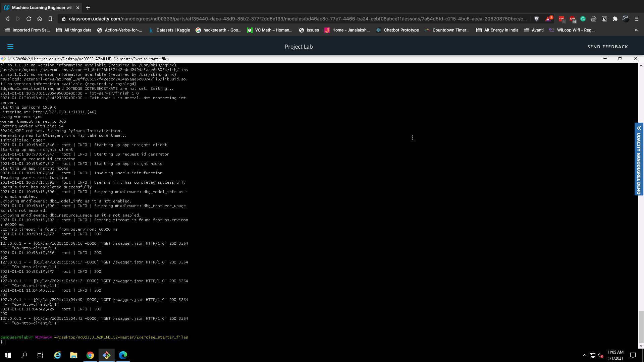
Task: Click the Adblock Plus extension icon
Action: coord(572,19)
